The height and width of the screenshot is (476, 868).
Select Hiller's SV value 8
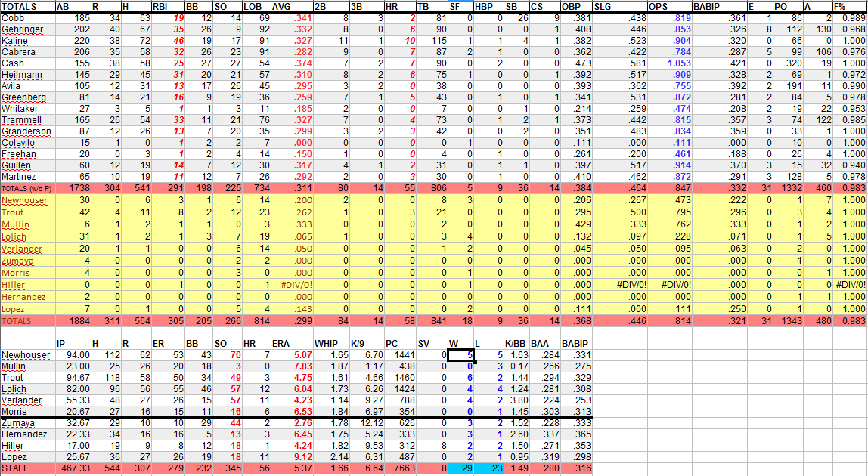click(x=431, y=446)
